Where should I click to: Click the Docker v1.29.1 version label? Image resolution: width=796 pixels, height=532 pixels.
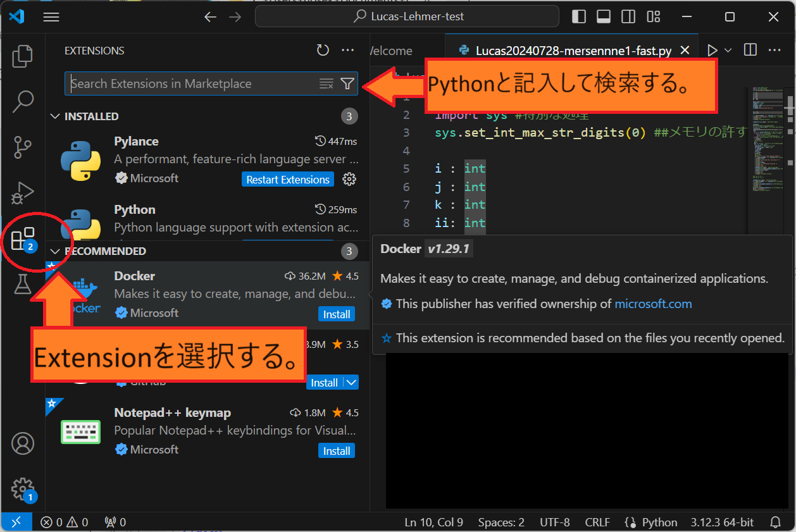[x=448, y=249]
